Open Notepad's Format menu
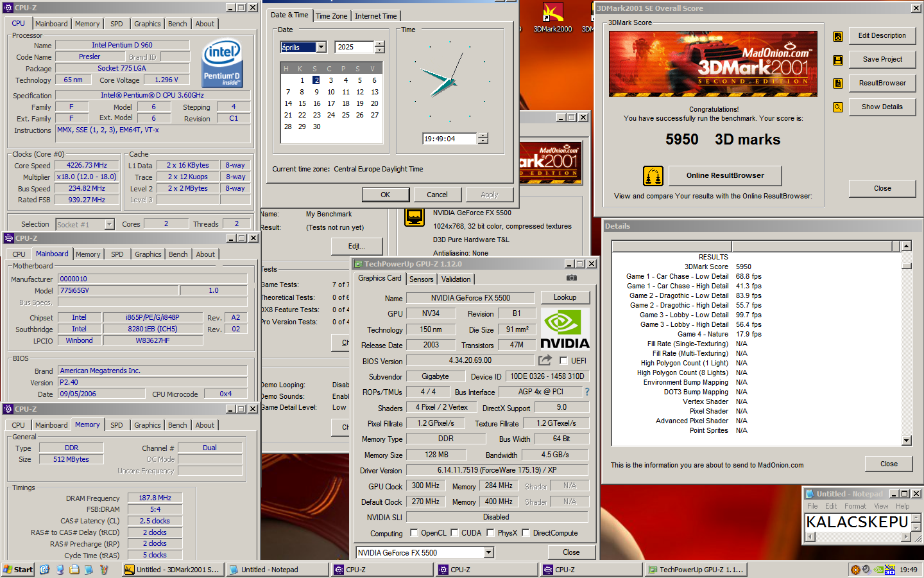924x578 pixels. point(855,506)
